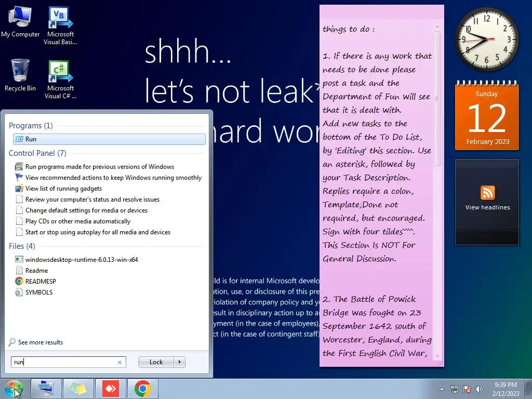Click inside the Start search box
The width and height of the screenshot is (532, 399).
(64, 362)
